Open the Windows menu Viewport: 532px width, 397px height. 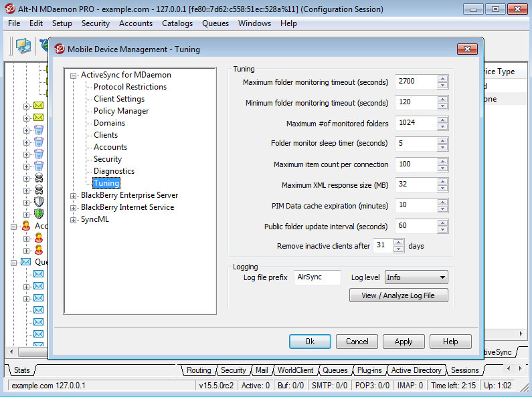[x=254, y=23]
